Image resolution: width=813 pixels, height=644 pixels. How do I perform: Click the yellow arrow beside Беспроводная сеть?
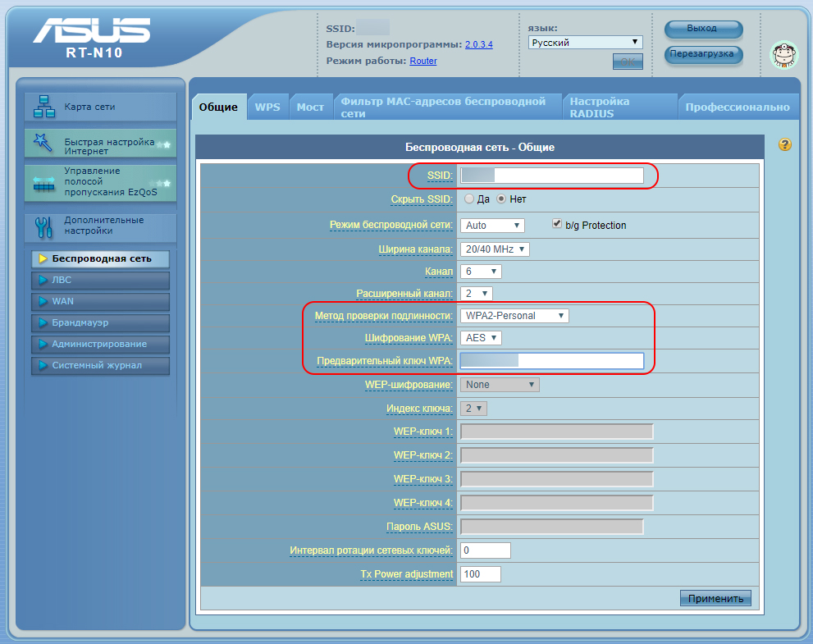(43, 258)
